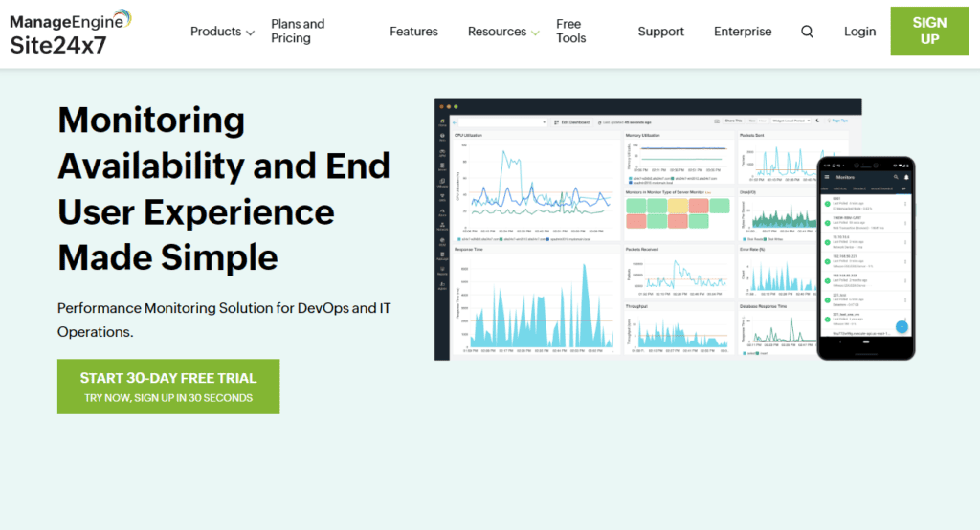Click the green SIGN UP button

click(929, 32)
